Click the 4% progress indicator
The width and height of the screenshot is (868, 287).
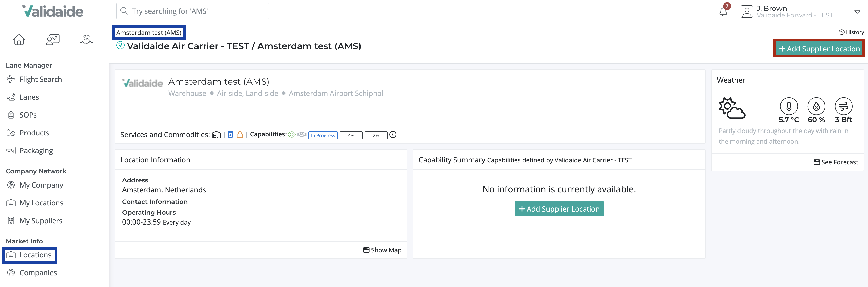click(351, 135)
